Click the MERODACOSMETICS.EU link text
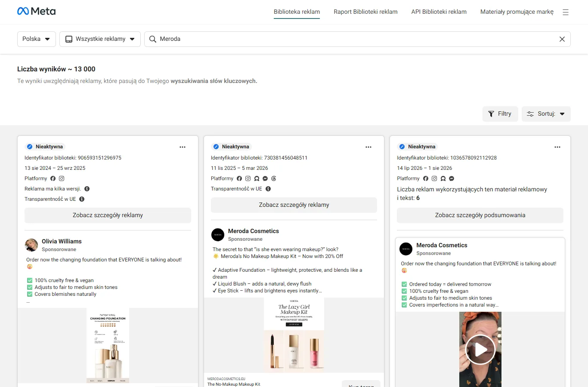588x387 pixels. coord(226,379)
